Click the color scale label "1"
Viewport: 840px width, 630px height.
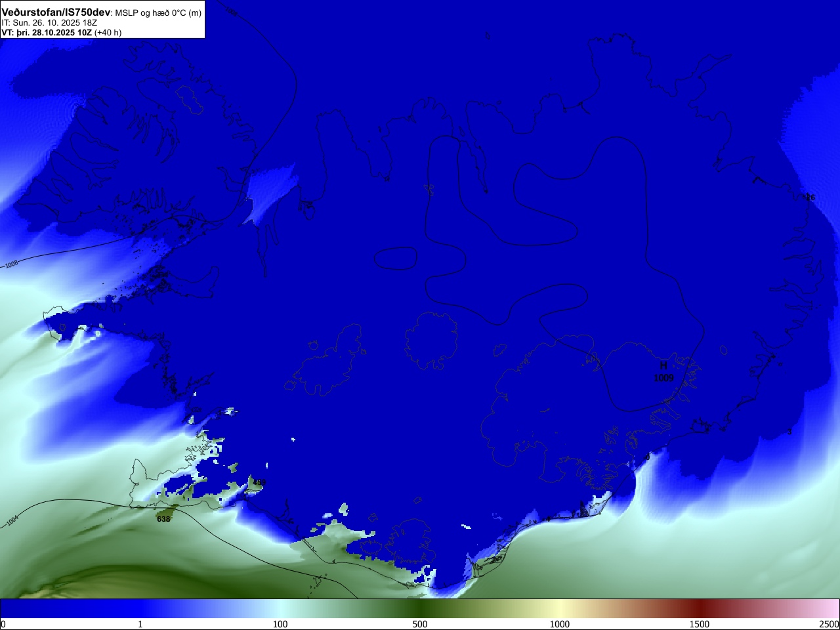[140, 624]
